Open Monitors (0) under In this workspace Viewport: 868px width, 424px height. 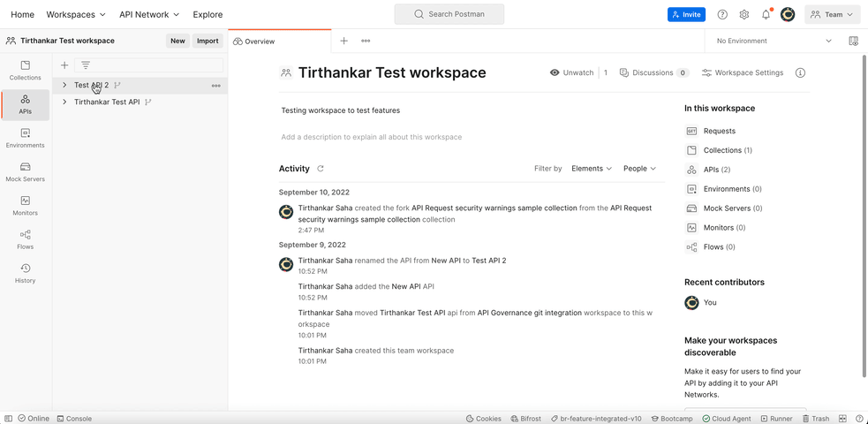click(x=716, y=228)
